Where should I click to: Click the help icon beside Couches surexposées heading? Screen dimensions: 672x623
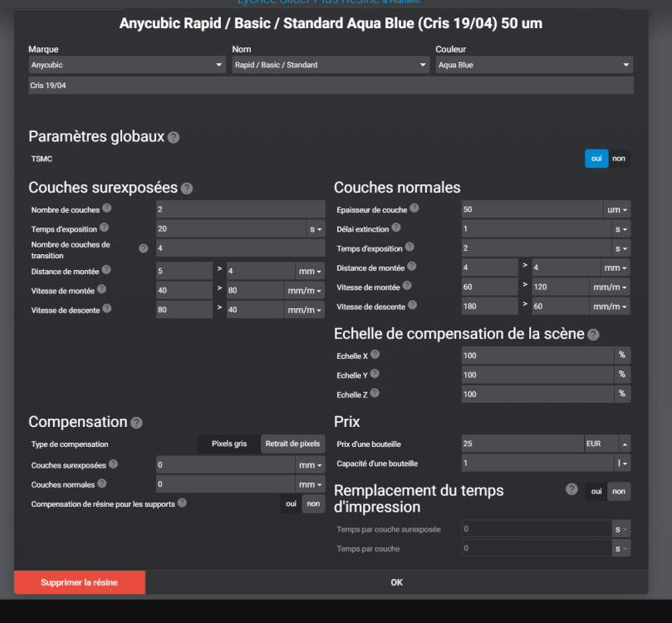(x=187, y=189)
